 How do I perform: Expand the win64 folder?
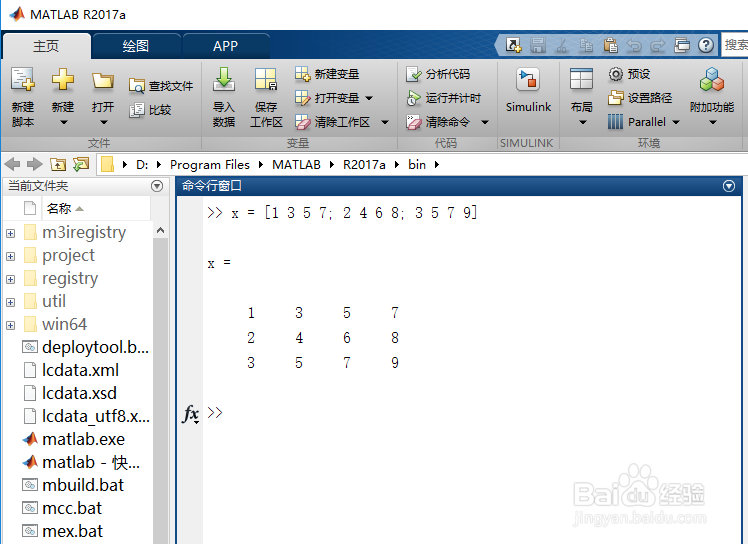point(10,325)
